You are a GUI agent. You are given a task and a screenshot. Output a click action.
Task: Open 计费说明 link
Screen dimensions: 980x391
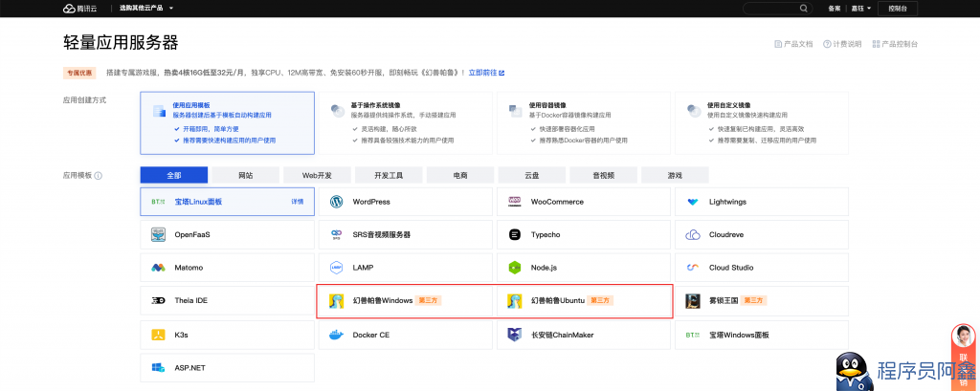coord(842,44)
